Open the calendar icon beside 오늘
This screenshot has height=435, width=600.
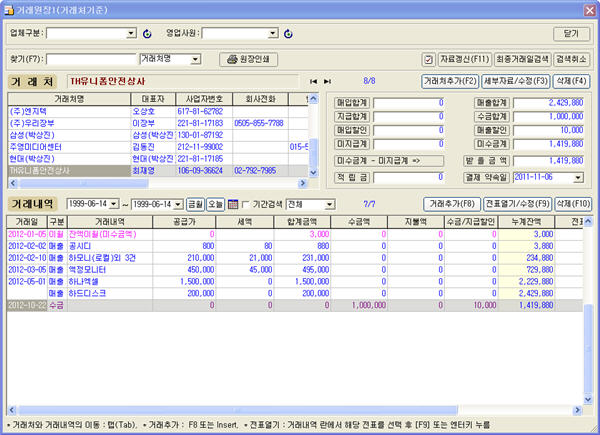[233, 204]
